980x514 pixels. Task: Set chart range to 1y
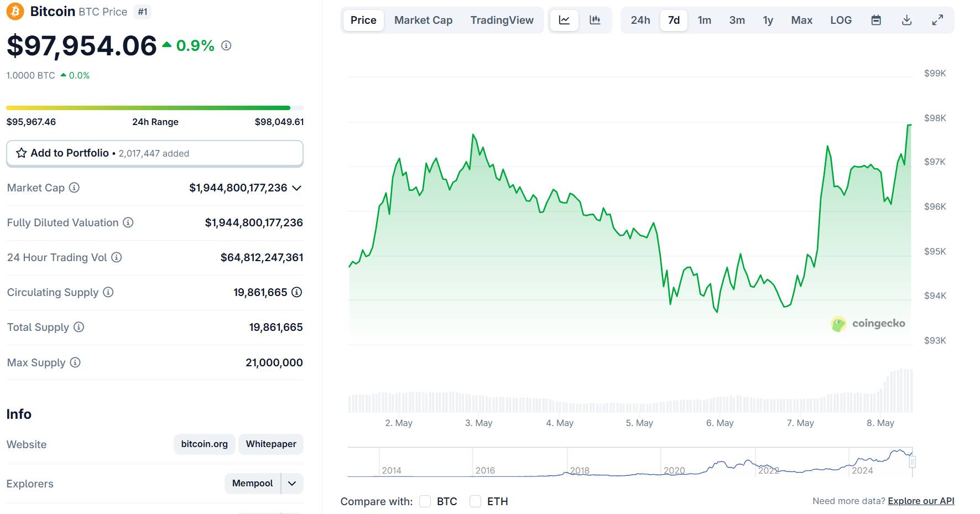(x=768, y=20)
